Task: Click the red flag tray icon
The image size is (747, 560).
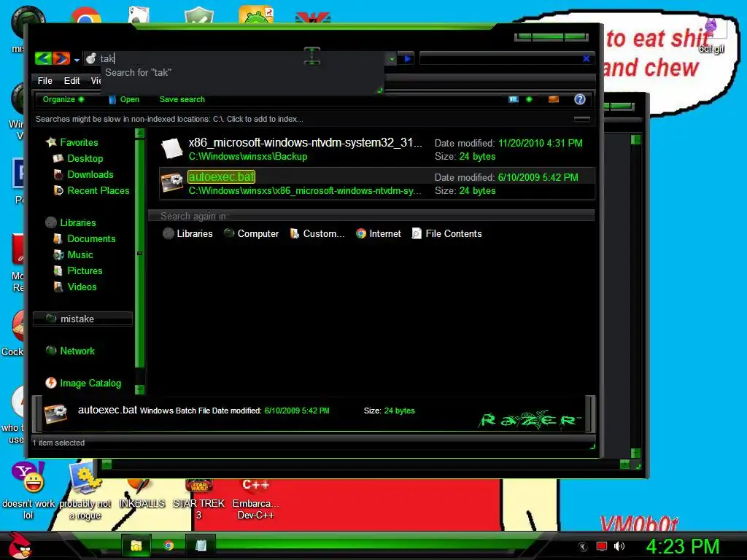Action: coord(602,547)
